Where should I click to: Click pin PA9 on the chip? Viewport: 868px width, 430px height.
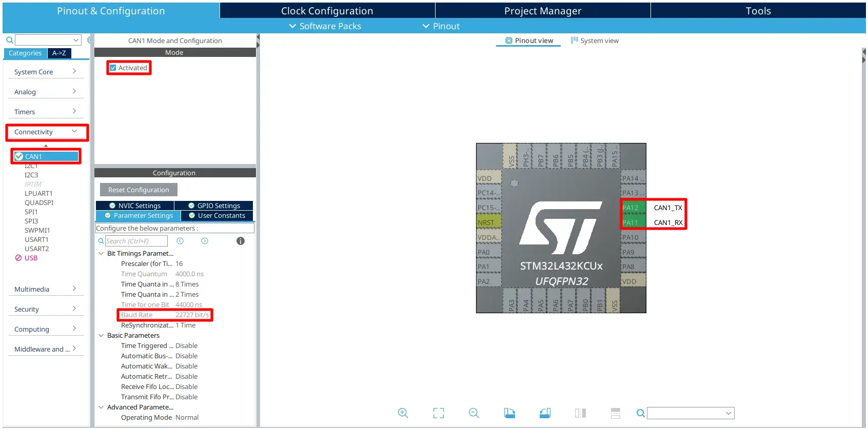(633, 252)
